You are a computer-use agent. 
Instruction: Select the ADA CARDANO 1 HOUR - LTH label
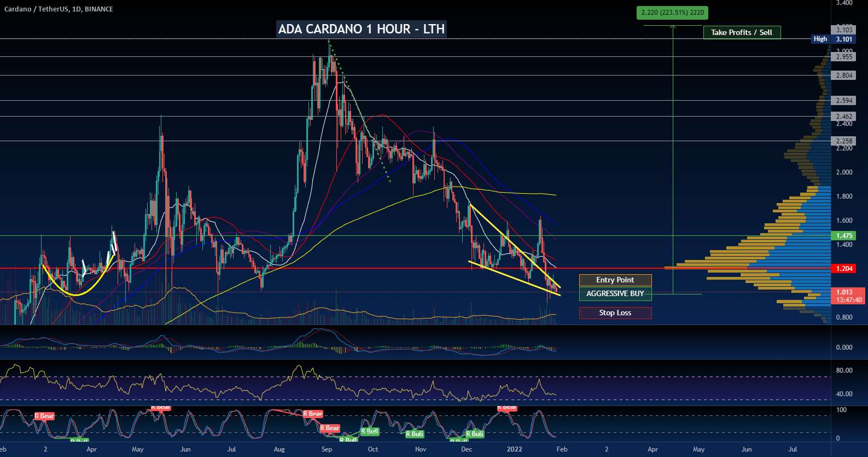(362, 29)
